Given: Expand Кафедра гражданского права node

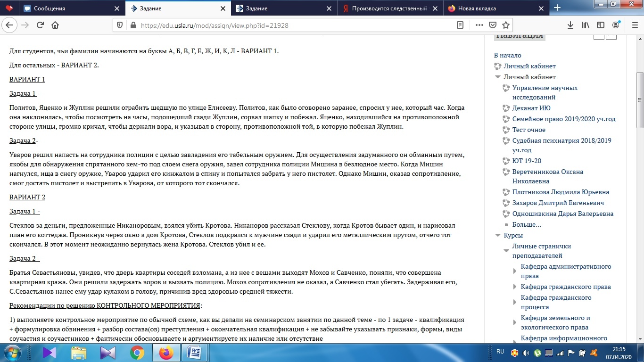Looking at the screenshot, I should 515,287.
